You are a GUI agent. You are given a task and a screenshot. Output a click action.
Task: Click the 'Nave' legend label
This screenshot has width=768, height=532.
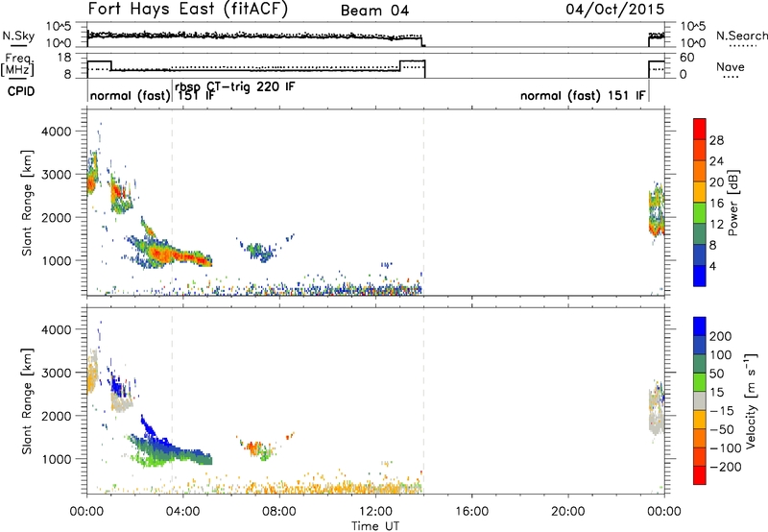point(731,67)
